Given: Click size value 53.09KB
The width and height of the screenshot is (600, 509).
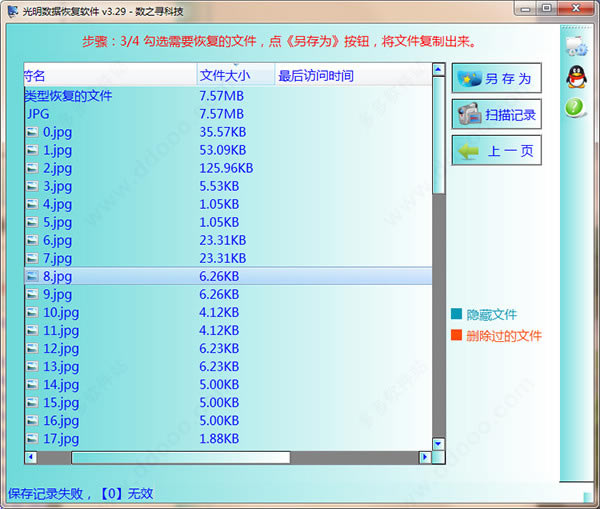Looking at the screenshot, I should point(223,150).
